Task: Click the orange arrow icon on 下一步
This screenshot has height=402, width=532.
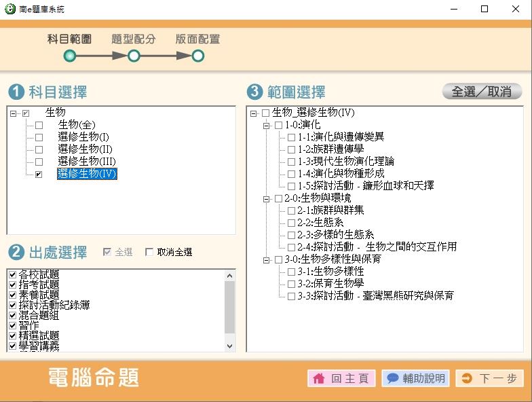Action: [x=467, y=378]
